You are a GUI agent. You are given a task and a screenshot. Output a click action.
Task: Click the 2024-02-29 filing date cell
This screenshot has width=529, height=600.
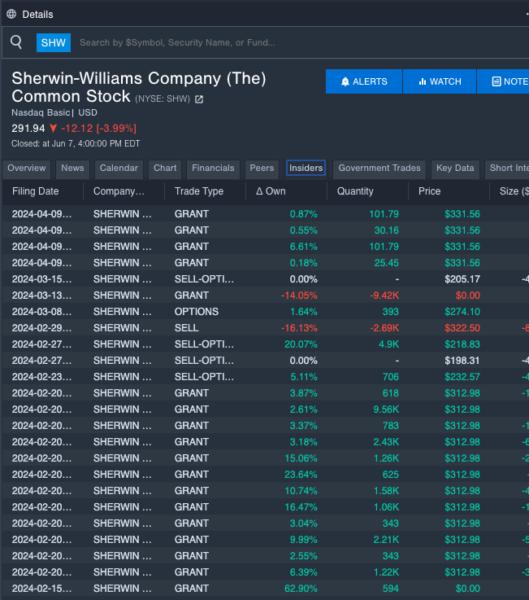pos(41,328)
